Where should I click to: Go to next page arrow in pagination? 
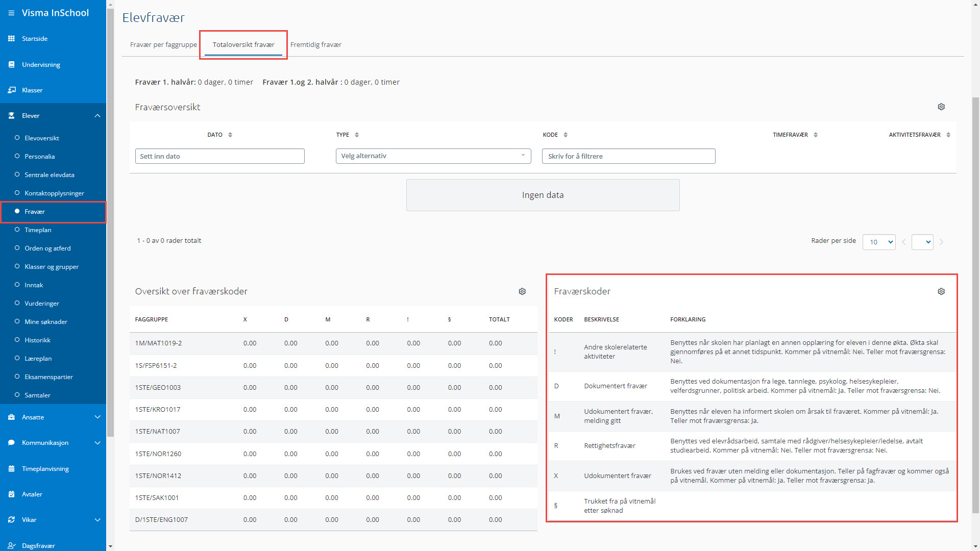click(942, 242)
